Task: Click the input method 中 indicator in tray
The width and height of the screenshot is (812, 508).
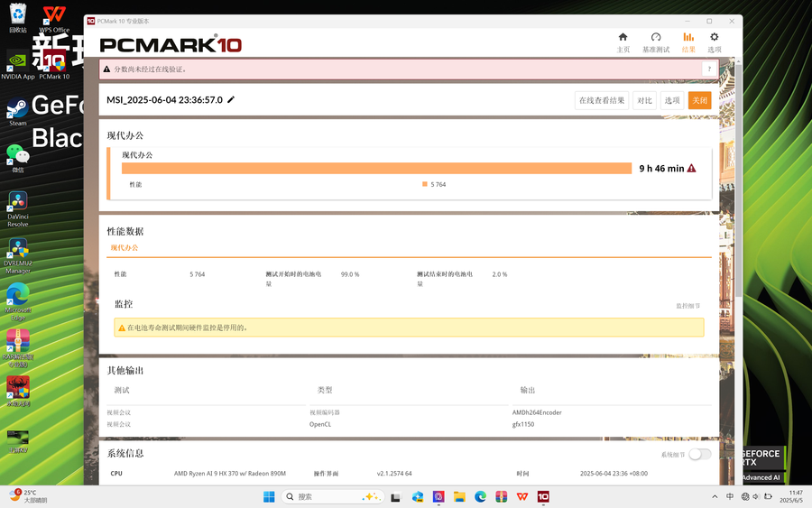Action: pyautogui.click(x=730, y=496)
